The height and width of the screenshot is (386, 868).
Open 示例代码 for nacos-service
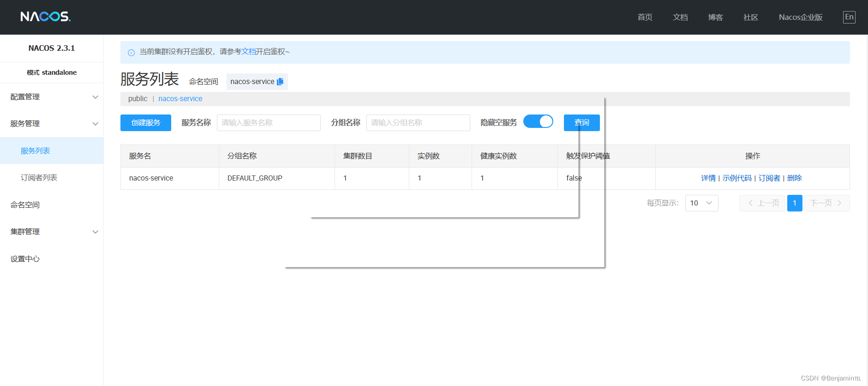tap(737, 178)
